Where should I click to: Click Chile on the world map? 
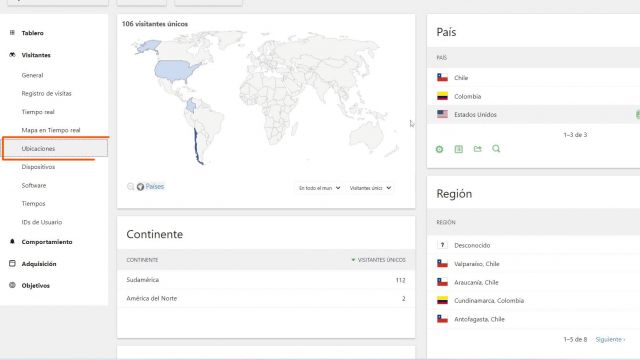point(197,146)
